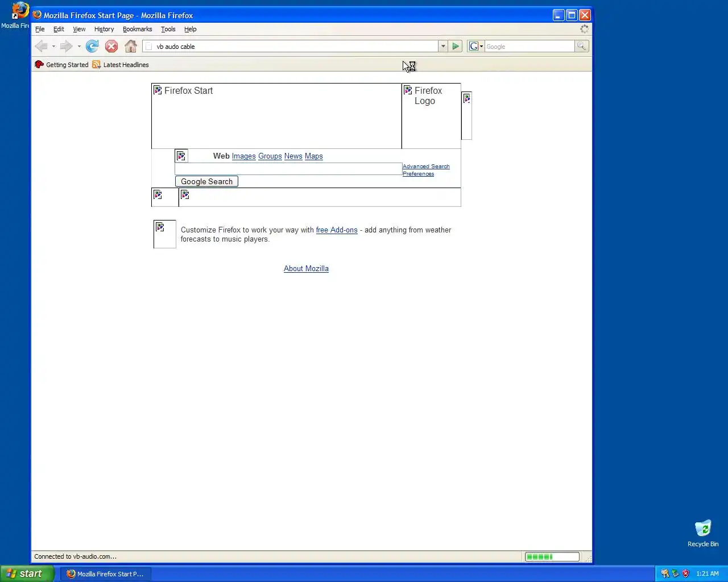Follow the News link
Viewport: 728px width, 582px height.
[x=293, y=156]
